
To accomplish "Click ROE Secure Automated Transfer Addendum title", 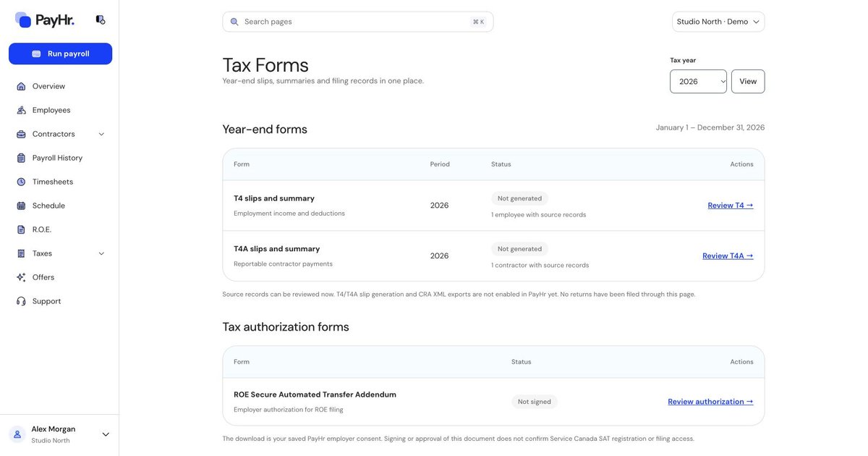I will coord(315,394).
